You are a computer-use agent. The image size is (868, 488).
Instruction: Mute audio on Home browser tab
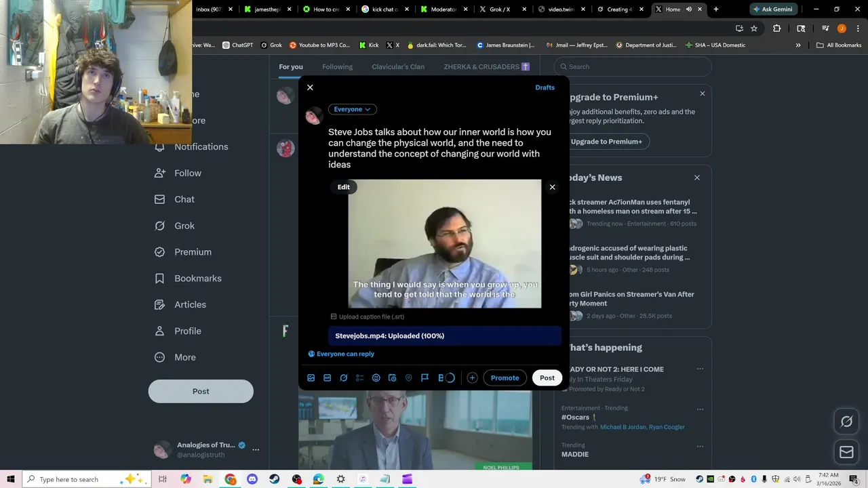[x=689, y=9]
